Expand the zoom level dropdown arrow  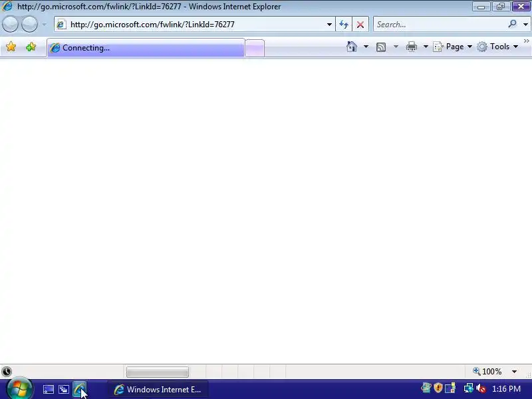514,372
